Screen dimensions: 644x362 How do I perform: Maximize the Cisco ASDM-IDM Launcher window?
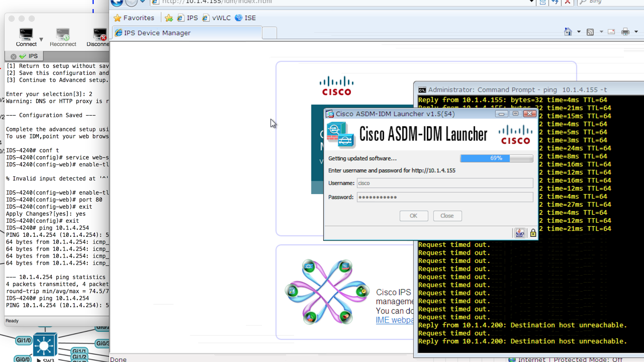pyautogui.click(x=516, y=114)
